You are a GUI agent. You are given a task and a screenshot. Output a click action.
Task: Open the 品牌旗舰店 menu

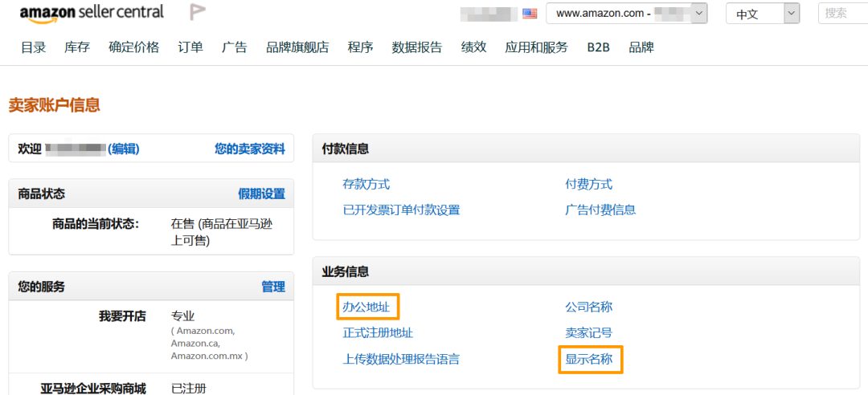[297, 47]
